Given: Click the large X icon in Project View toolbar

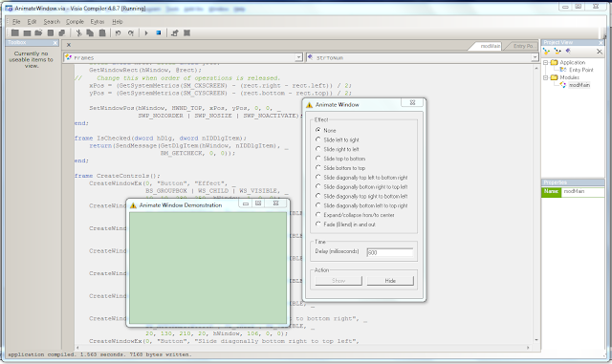Looking at the screenshot, I should pos(600,51).
